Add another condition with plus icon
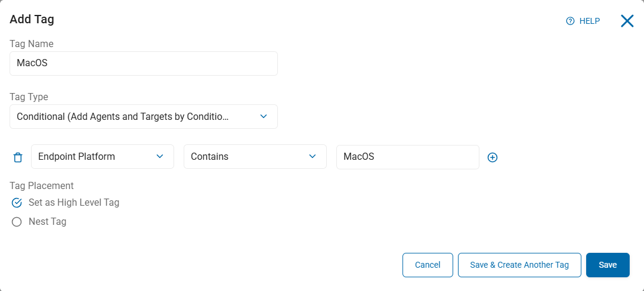Image resolution: width=644 pixels, height=291 pixels. click(x=493, y=157)
